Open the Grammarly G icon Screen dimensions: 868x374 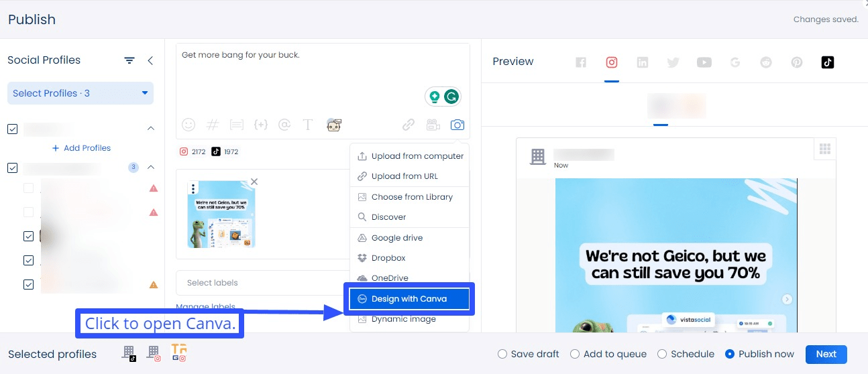[x=452, y=97]
